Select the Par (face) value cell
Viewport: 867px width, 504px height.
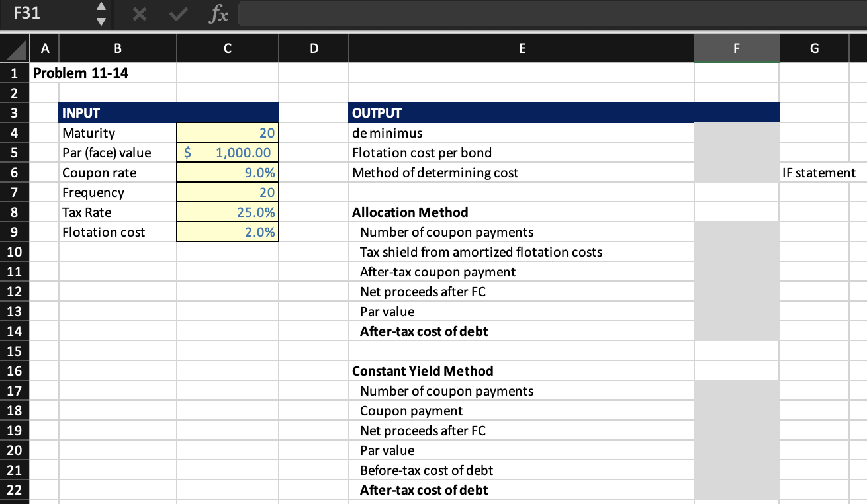228,153
